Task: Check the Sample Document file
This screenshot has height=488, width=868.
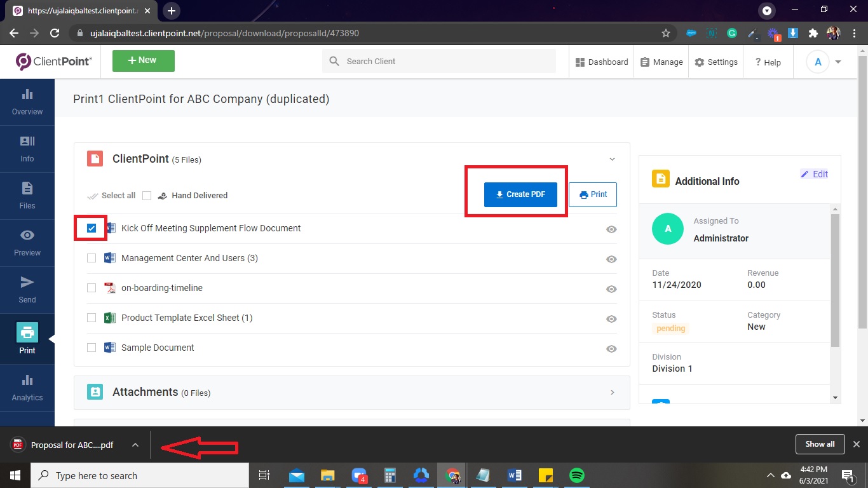Action: coord(92,348)
